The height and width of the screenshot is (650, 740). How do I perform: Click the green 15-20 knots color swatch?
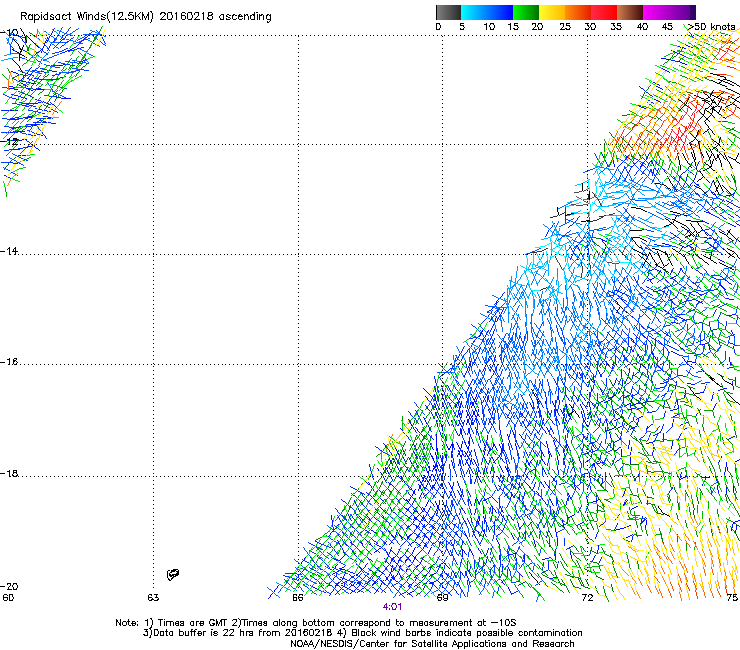pyautogui.click(x=526, y=12)
